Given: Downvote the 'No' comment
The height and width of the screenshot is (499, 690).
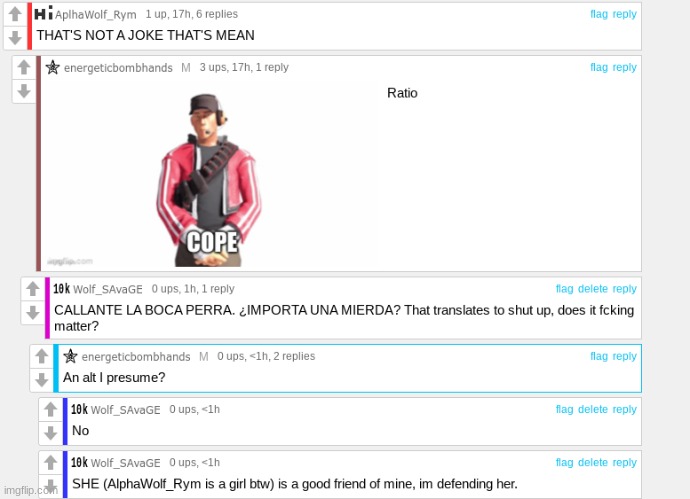Looking at the screenshot, I should pyautogui.click(x=50, y=433).
